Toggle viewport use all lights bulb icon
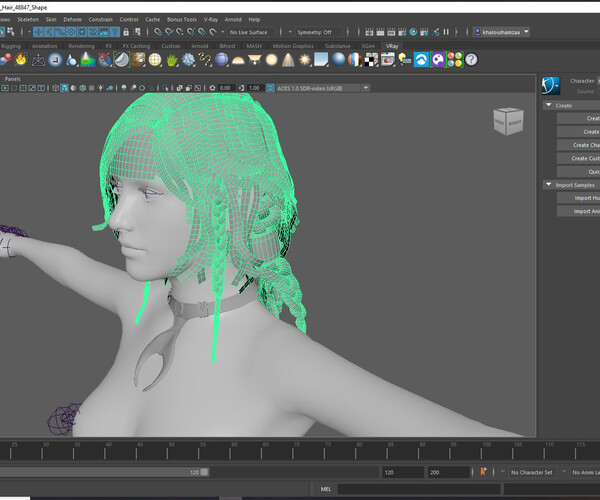Viewport: 600px width, 500px height. (x=100, y=88)
